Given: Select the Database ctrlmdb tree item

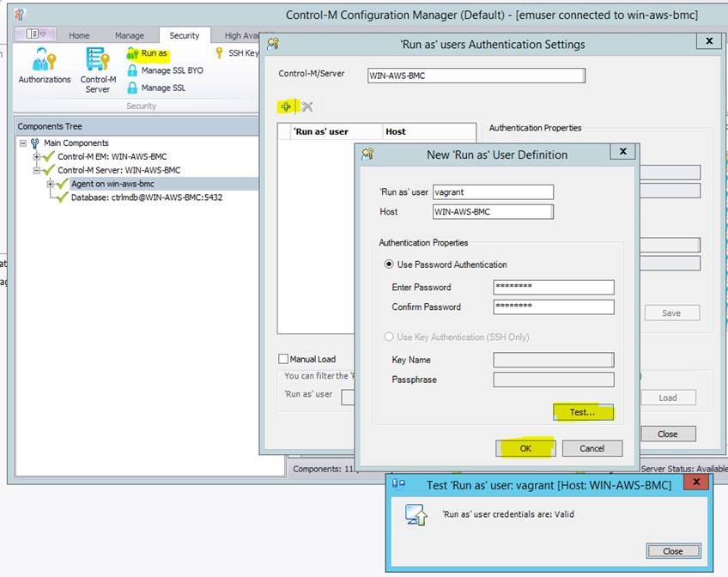Looking at the screenshot, I should (x=148, y=197).
